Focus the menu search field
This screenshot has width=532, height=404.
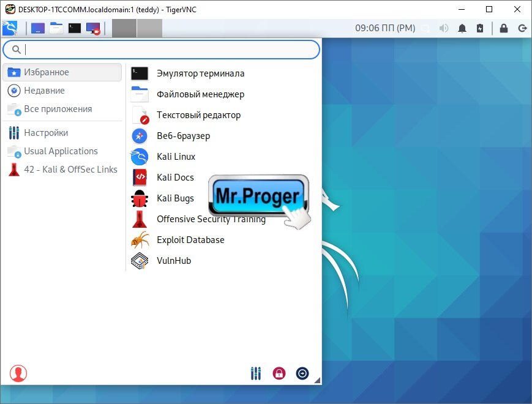tap(161, 50)
